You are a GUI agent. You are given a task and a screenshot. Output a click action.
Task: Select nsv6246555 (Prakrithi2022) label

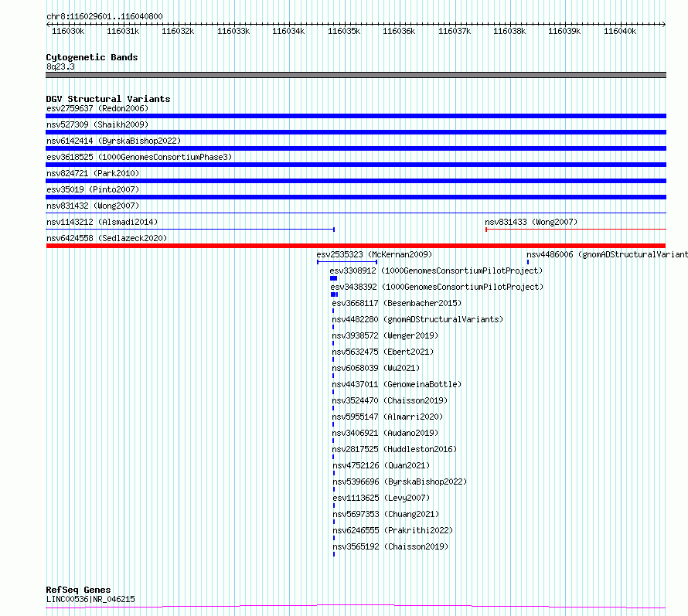[393, 530]
